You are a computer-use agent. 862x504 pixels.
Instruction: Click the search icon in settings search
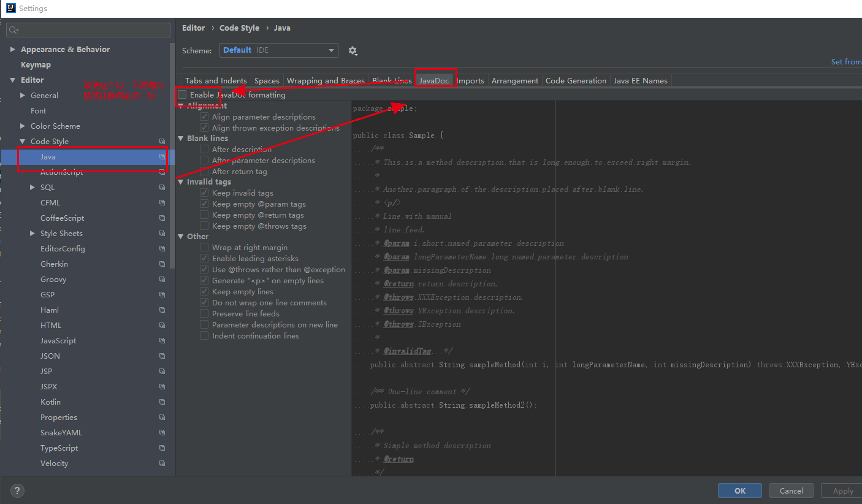point(13,30)
